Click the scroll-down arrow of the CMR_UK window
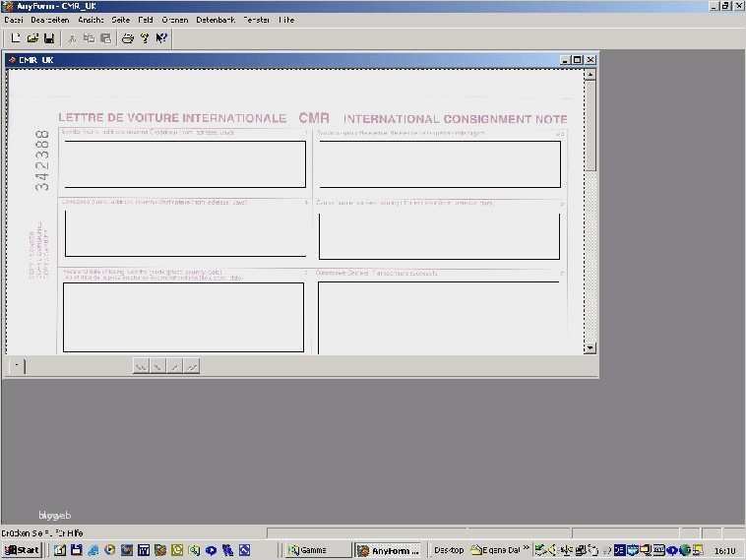Screen dimensions: 746x560 (x=590, y=348)
